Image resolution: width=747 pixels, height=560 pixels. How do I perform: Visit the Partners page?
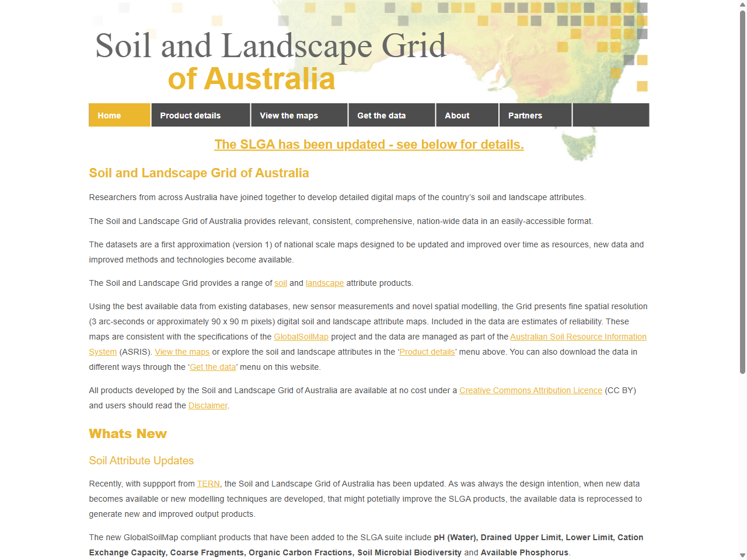coord(525,115)
